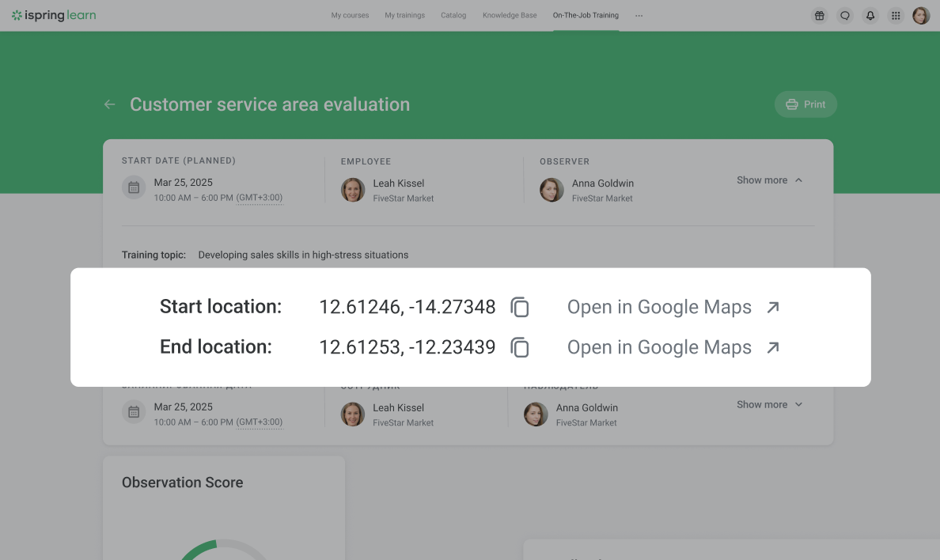Click the training topic description text

coord(303,255)
